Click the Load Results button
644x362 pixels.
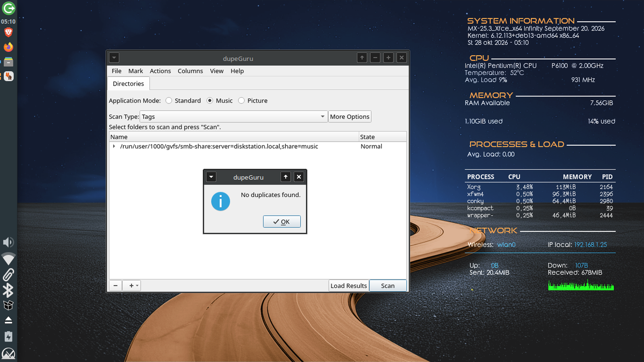click(349, 286)
